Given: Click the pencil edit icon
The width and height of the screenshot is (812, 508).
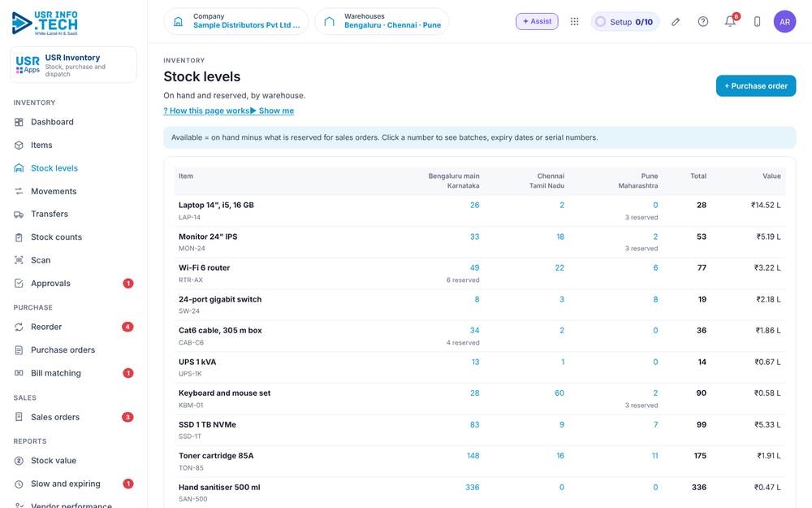Looking at the screenshot, I should [x=676, y=21].
